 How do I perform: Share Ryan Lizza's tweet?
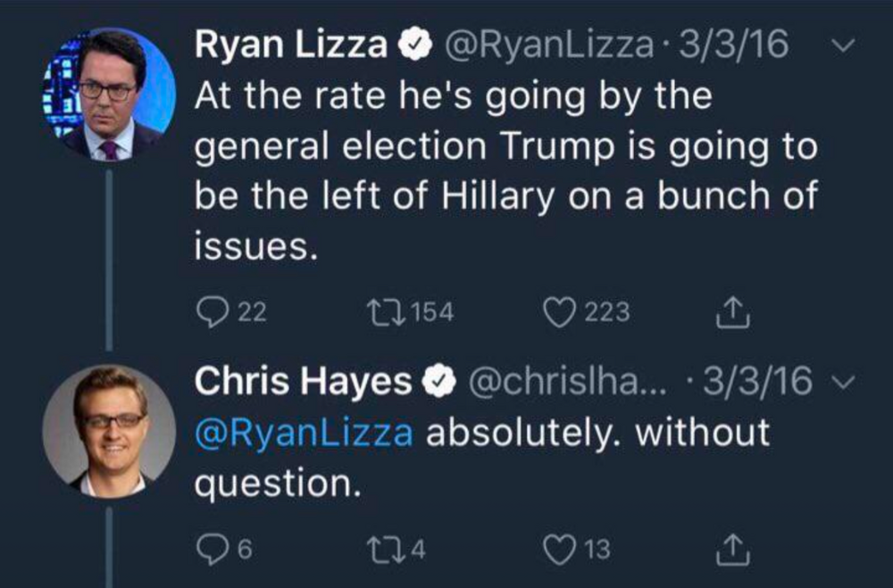click(x=730, y=311)
